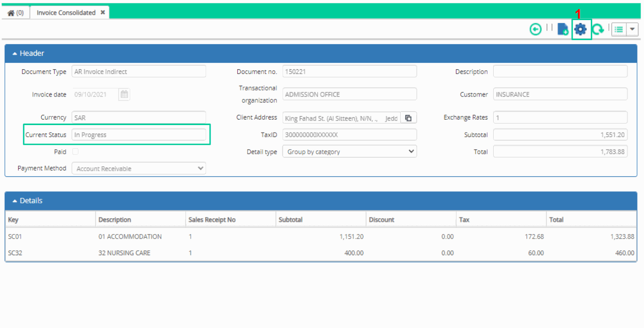Create new document using the add-document icon

click(x=563, y=29)
